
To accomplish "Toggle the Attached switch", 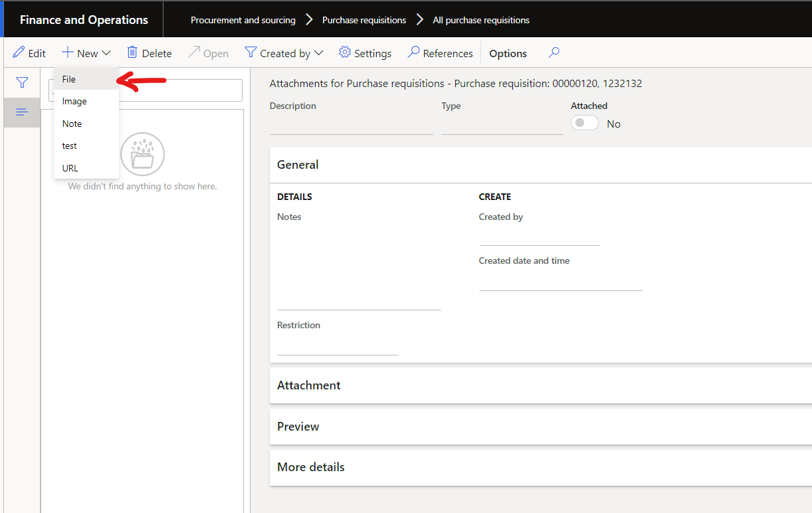I will coord(585,123).
